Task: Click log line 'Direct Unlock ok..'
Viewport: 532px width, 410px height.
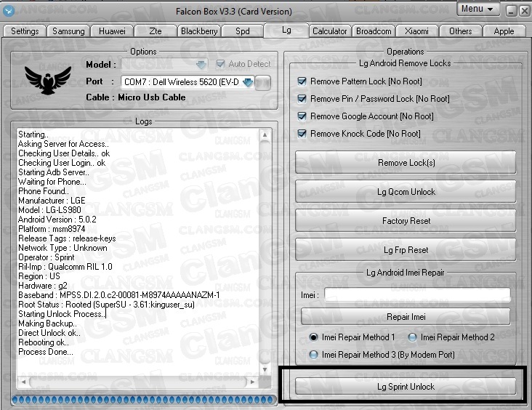Action: (x=49, y=333)
